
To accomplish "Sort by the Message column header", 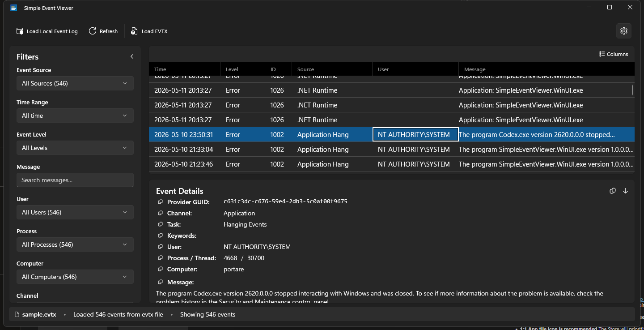I will coord(547,69).
